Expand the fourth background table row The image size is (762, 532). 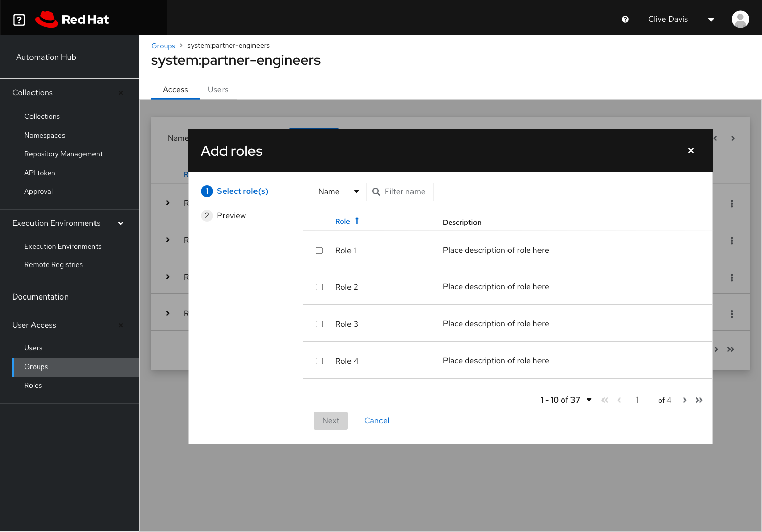(168, 313)
